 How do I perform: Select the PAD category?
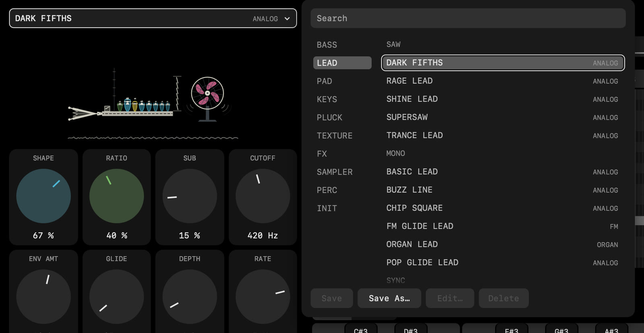[342, 81]
